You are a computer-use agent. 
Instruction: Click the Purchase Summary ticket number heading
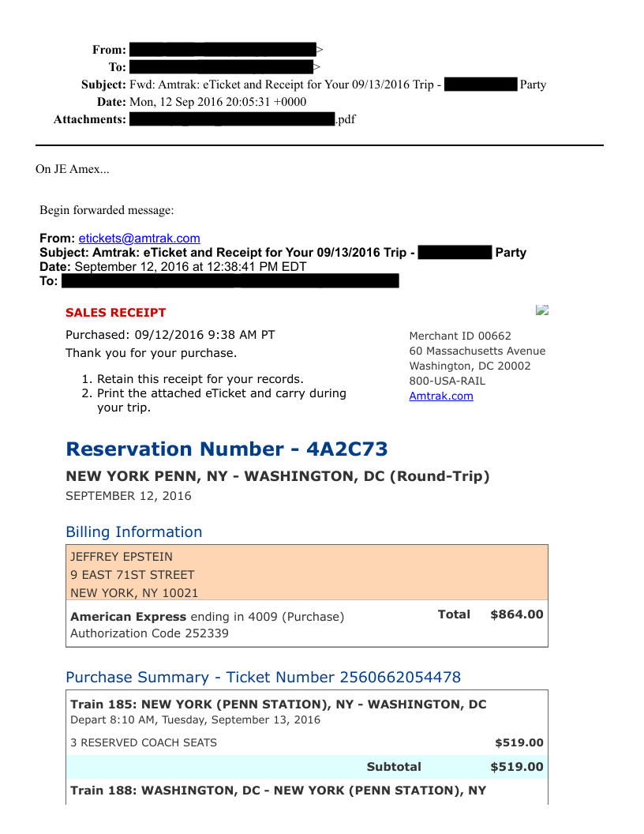tap(263, 678)
